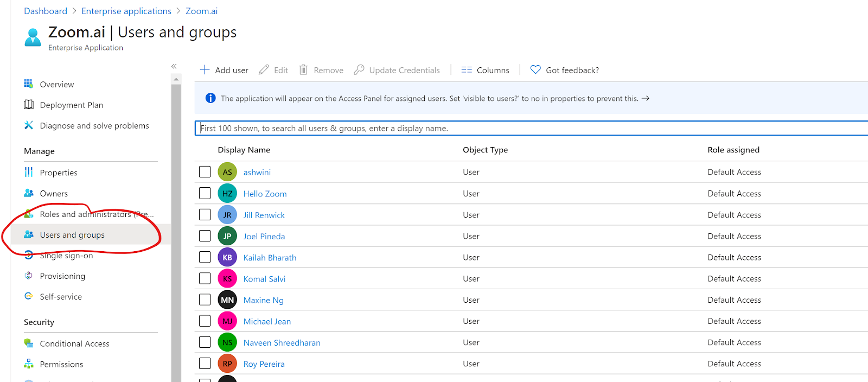Click the Conditional Access icon
868x382 pixels.
point(29,343)
